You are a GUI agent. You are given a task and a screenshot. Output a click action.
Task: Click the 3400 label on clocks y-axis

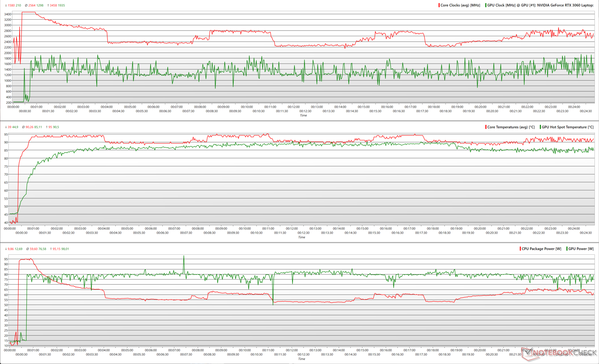(x=8, y=14)
